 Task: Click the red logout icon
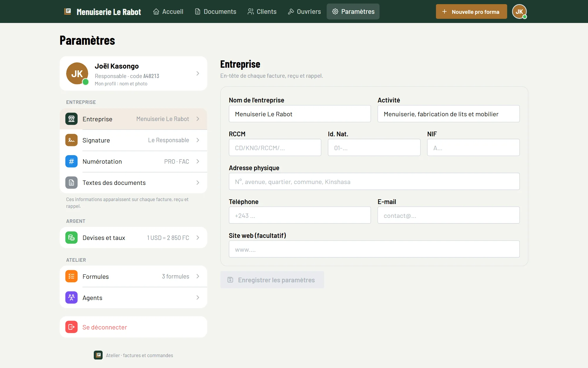click(x=71, y=327)
